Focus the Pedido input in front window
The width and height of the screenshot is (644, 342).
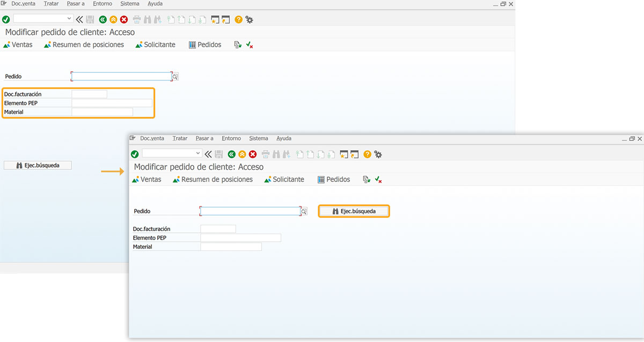point(250,211)
